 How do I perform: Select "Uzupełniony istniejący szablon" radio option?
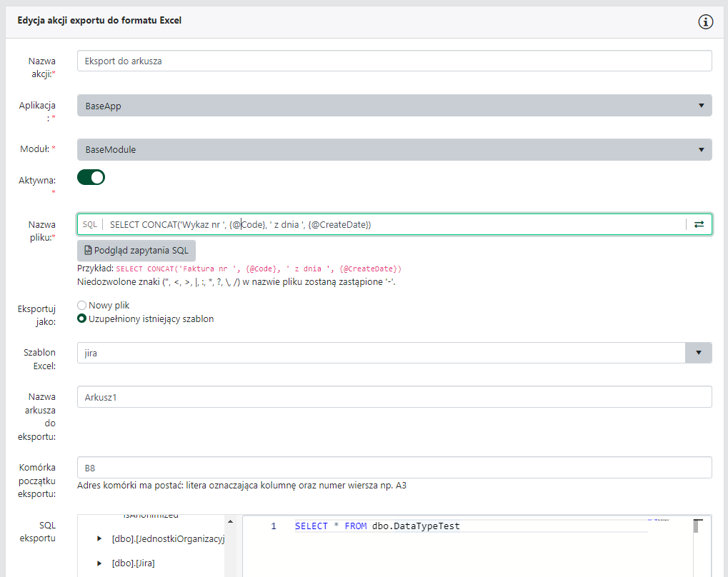click(x=82, y=318)
